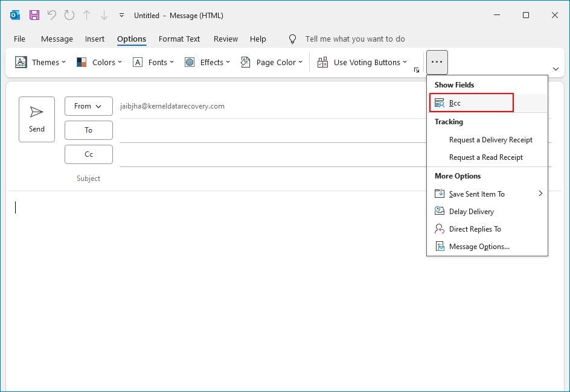Switch to the Format Text tab
Screen dimensions: 570x392
[179, 39]
